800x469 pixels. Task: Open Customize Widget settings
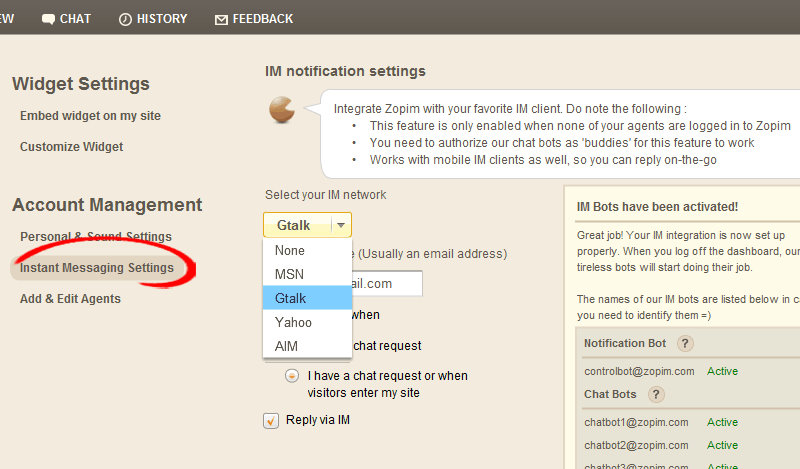(x=71, y=147)
